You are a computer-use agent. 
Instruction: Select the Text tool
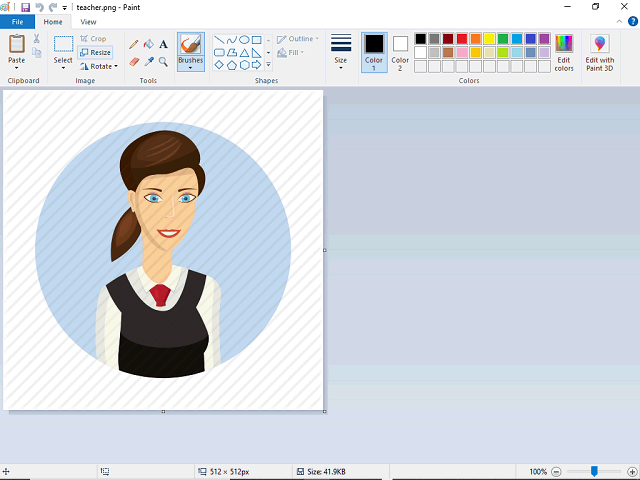tap(163, 44)
